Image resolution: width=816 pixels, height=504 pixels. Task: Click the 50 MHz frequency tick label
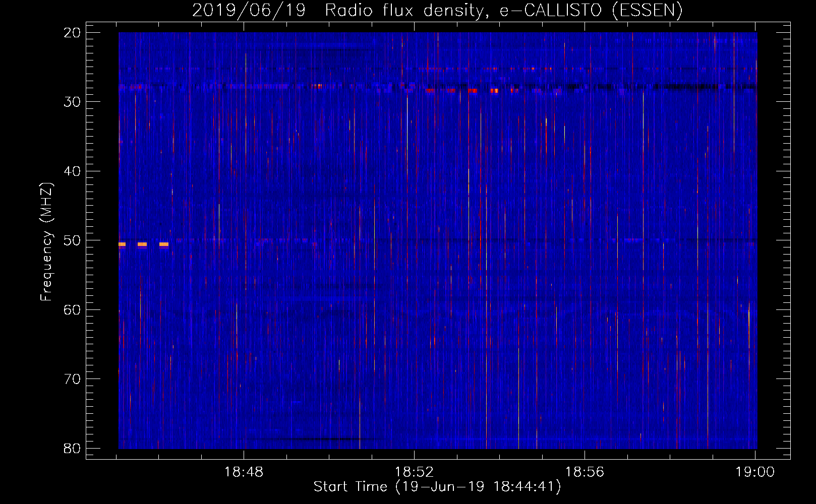click(x=72, y=240)
